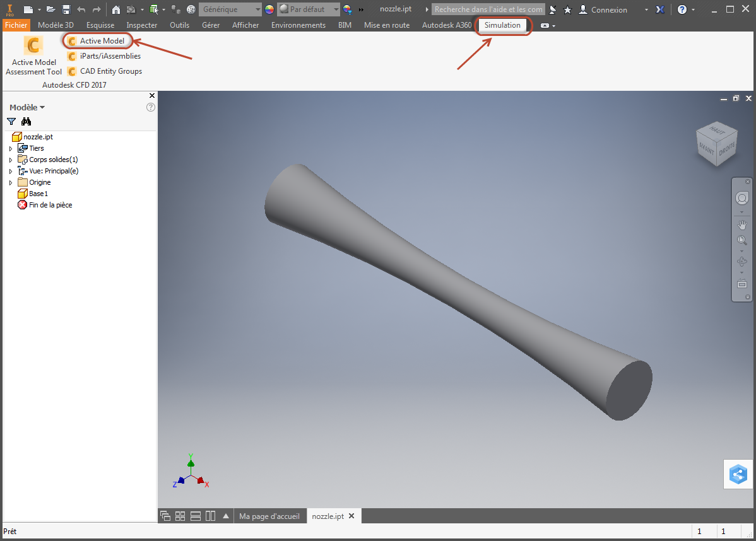This screenshot has height=541, width=756.
Task: Click the selection filter cube icon
Action: tap(154, 9)
